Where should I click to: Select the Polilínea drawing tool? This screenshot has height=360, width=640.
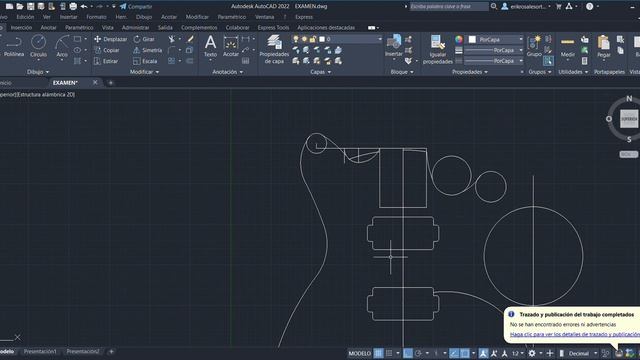point(13,46)
